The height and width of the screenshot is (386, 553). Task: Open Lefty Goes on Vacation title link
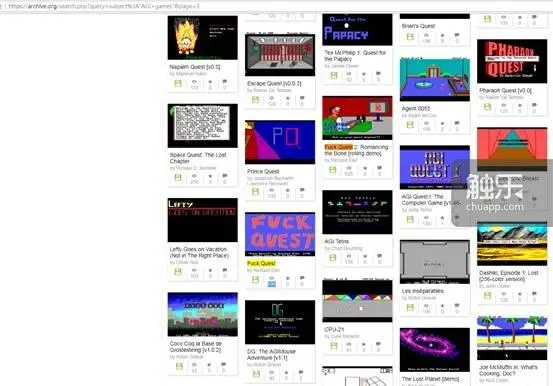pos(199,252)
